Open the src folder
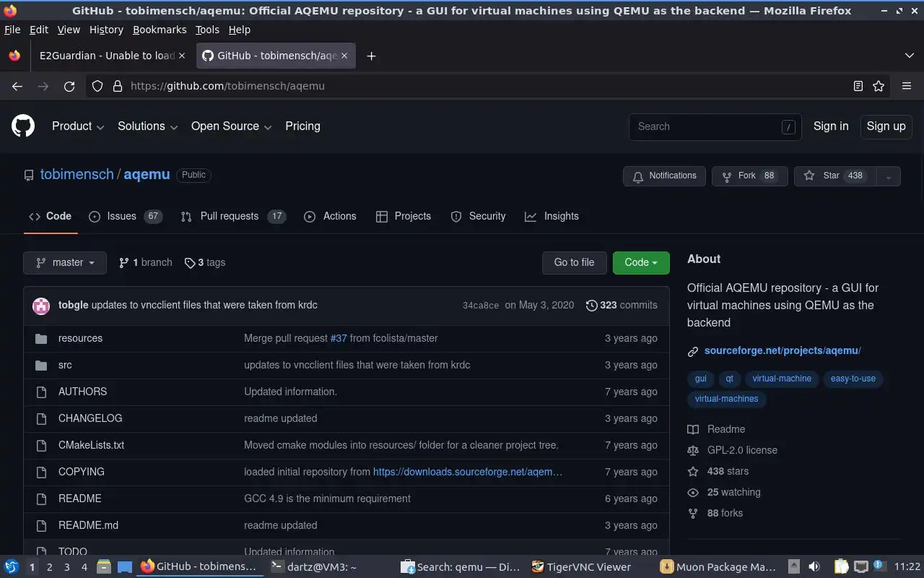The height and width of the screenshot is (578, 924). (65, 365)
